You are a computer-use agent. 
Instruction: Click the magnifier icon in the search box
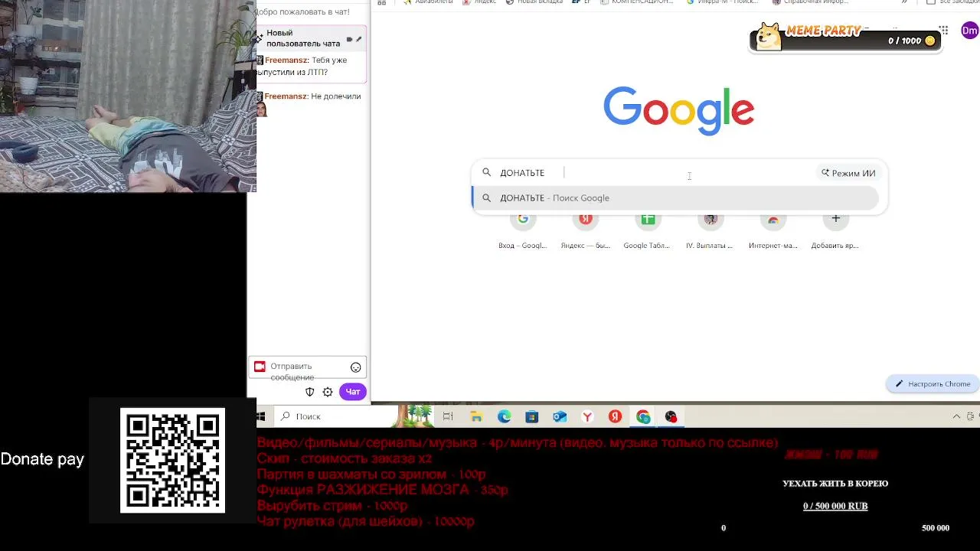point(486,173)
